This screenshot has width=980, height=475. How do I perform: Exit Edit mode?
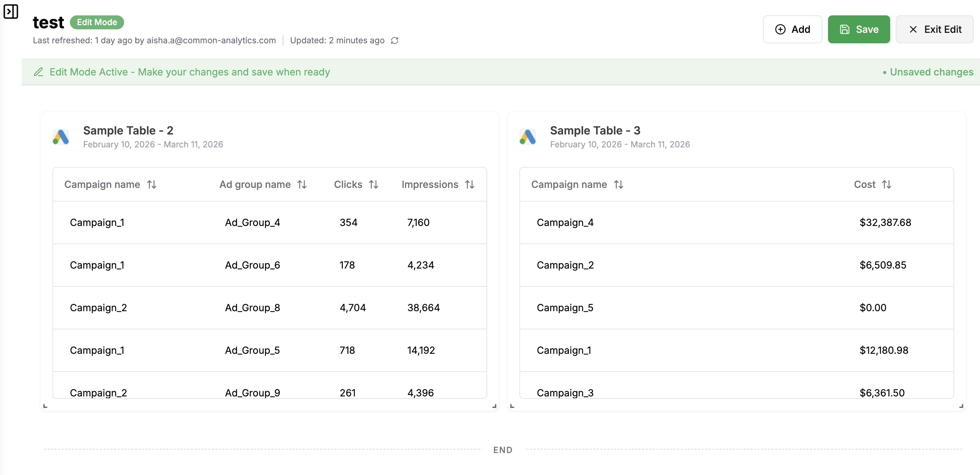[935, 29]
